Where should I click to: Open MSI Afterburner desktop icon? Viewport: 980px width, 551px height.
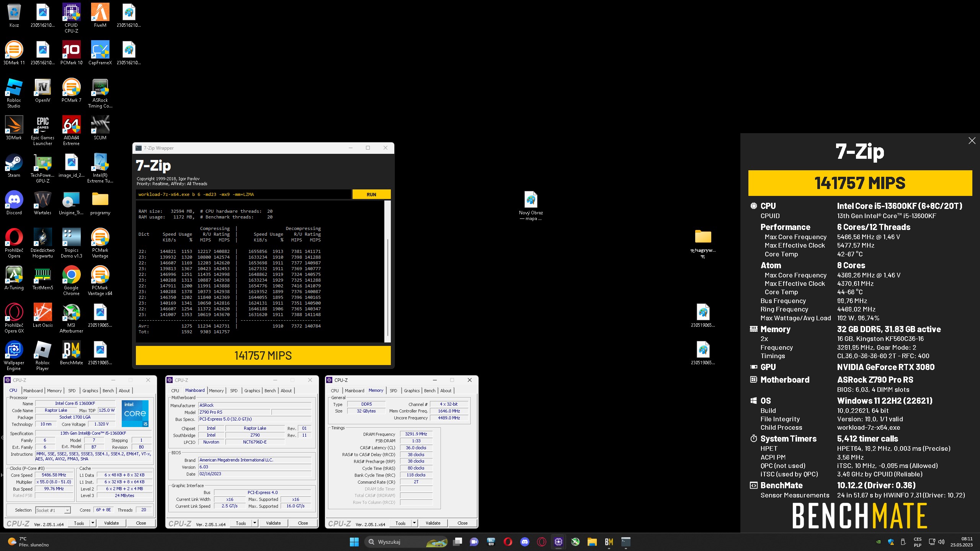(x=71, y=318)
